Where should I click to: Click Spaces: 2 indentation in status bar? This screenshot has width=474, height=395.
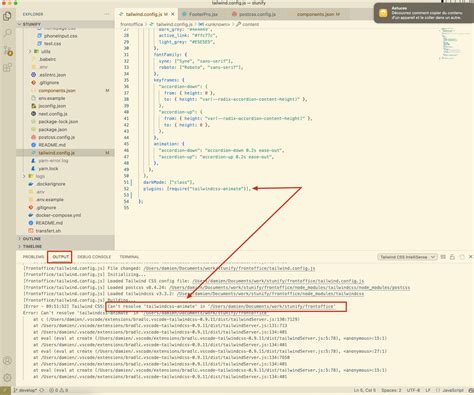pyautogui.click(x=391, y=390)
